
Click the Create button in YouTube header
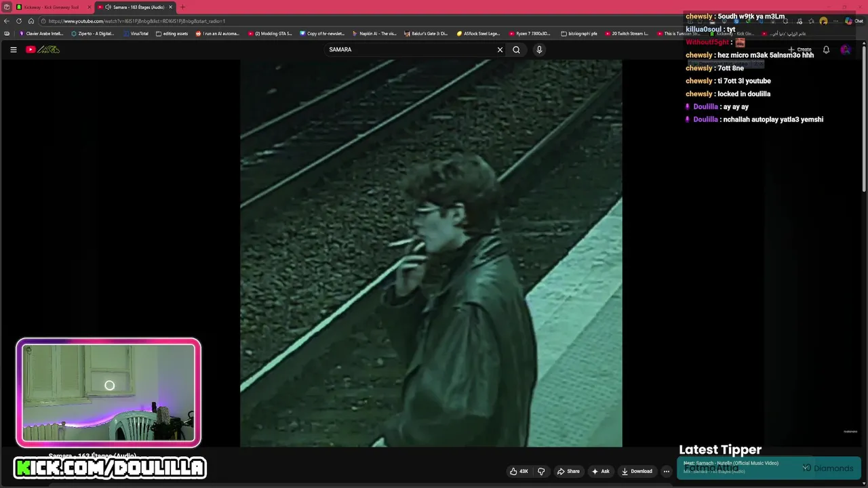pos(800,49)
